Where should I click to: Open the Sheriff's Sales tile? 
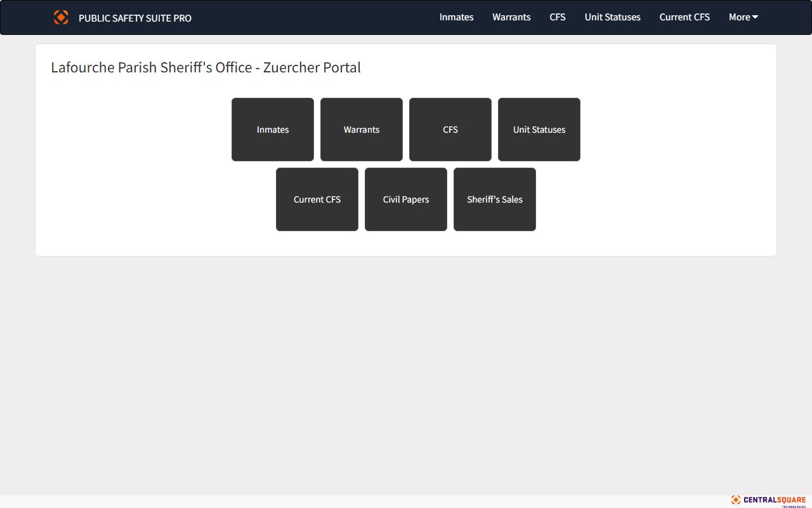[x=495, y=199]
